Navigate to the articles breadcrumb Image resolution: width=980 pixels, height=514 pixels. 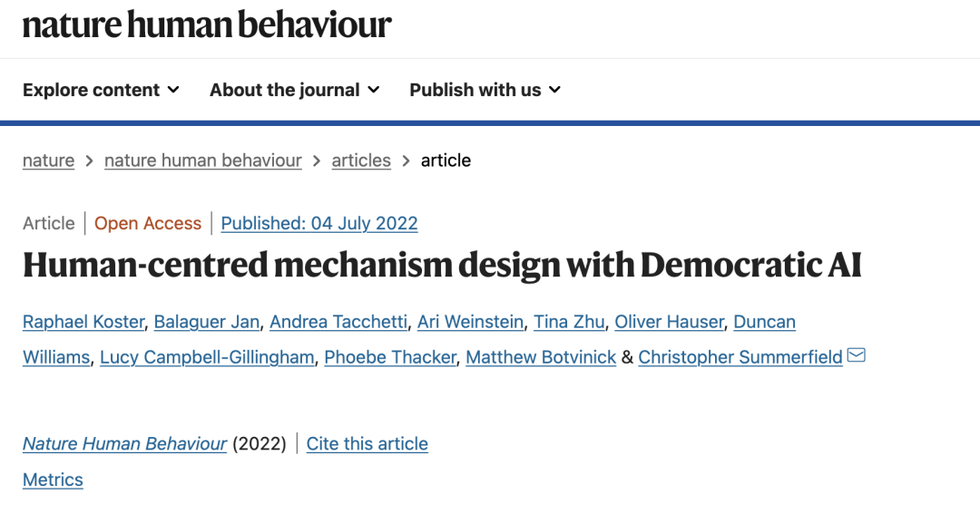click(361, 160)
